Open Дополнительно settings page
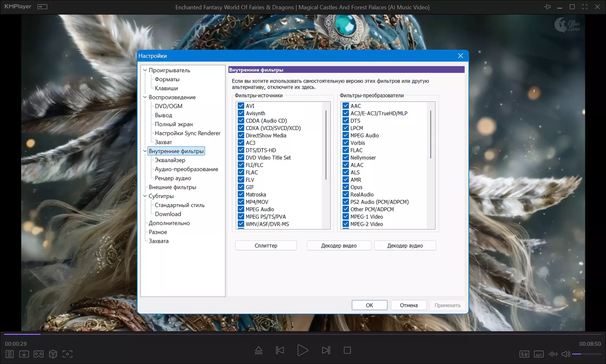 tap(169, 223)
